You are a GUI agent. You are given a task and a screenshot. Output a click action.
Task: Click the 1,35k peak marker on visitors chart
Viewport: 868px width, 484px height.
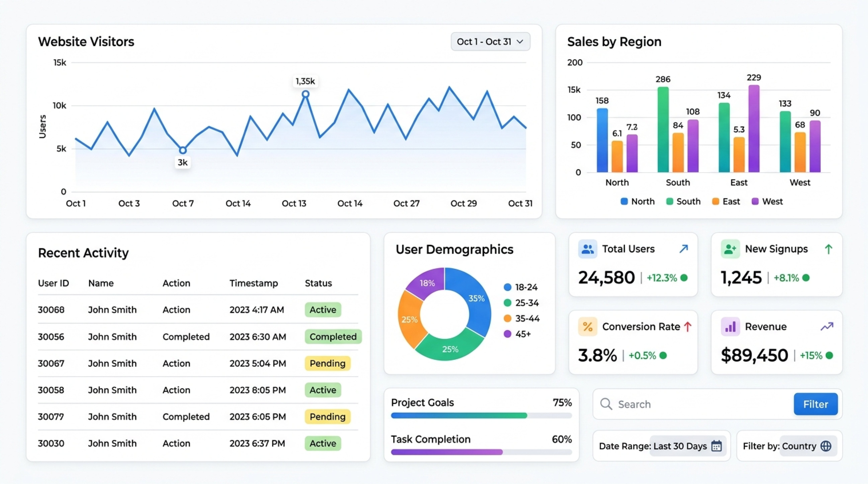tap(305, 94)
